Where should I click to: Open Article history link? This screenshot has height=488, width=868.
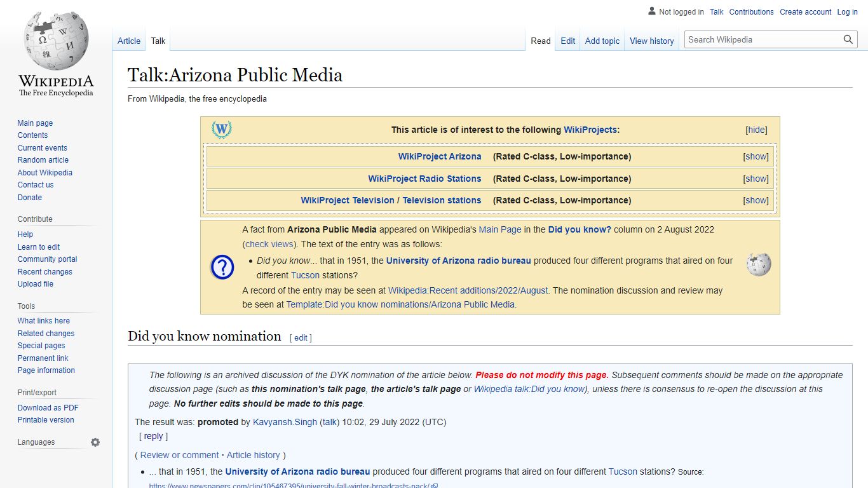point(254,455)
